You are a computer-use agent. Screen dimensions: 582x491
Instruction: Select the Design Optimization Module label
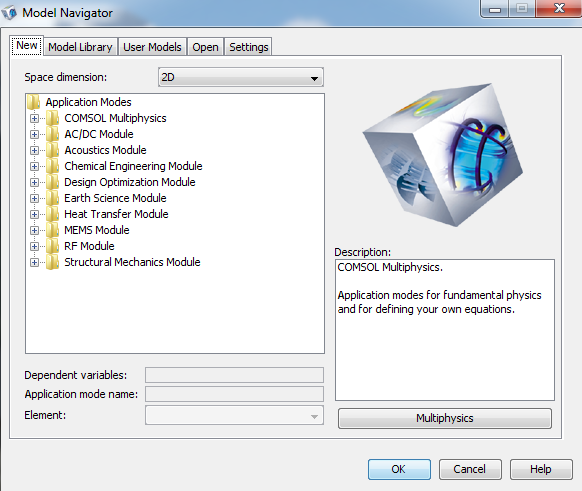[x=130, y=182]
